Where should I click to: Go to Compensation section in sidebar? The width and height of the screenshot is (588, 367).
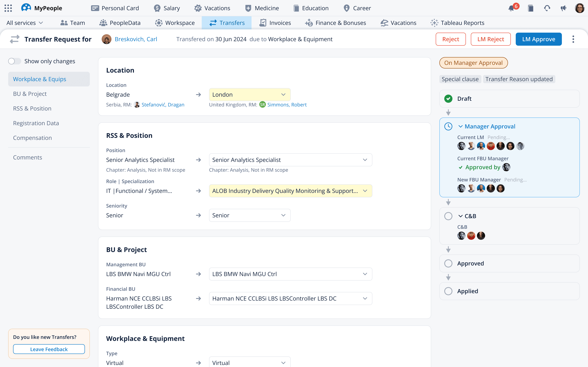32,138
